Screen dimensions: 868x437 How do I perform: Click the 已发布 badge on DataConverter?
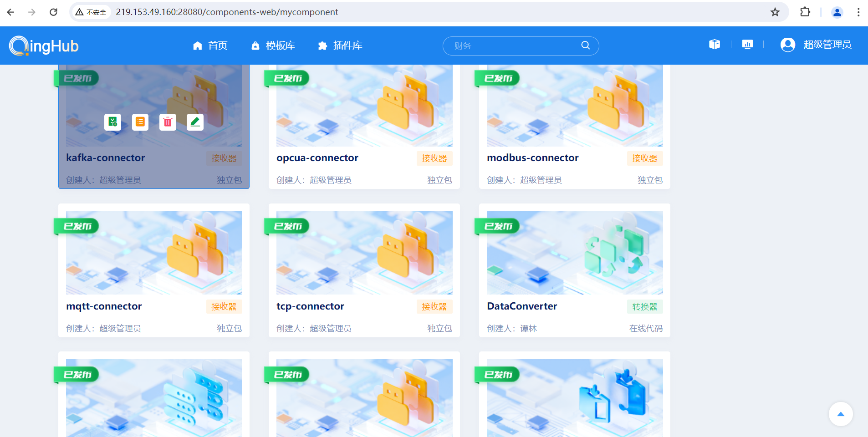[497, 226]
